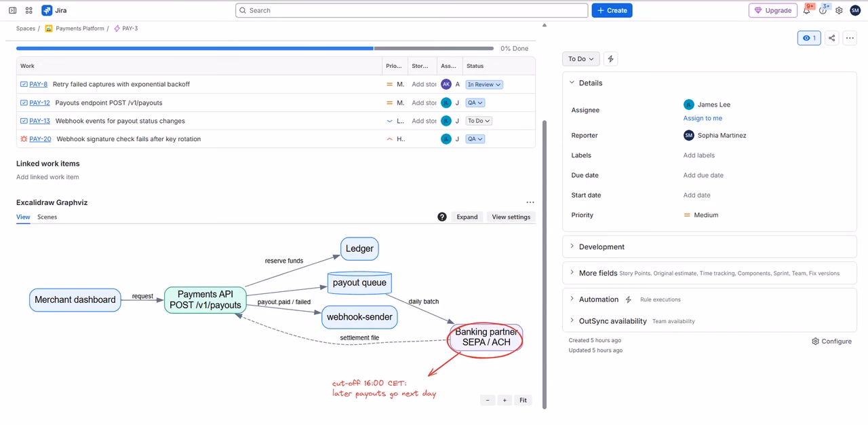
Task: Click the automation lightning bolt next to To Do
Action: [x=610, y=59]
